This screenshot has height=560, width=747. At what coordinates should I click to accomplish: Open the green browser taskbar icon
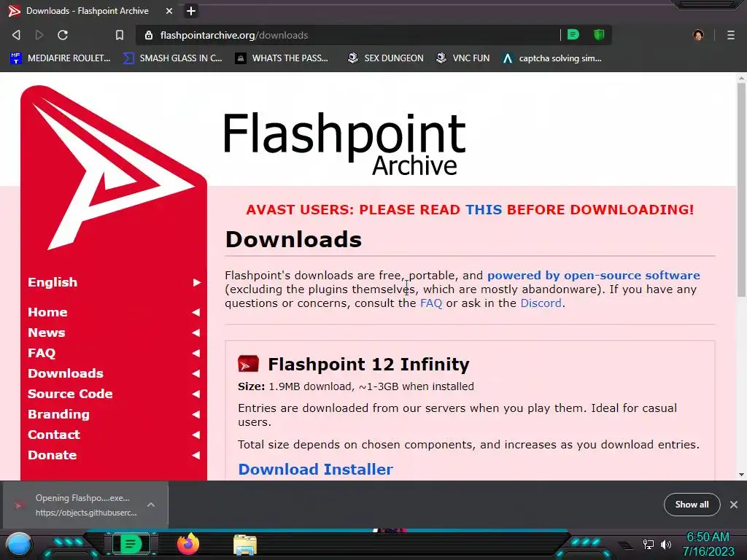131,544
